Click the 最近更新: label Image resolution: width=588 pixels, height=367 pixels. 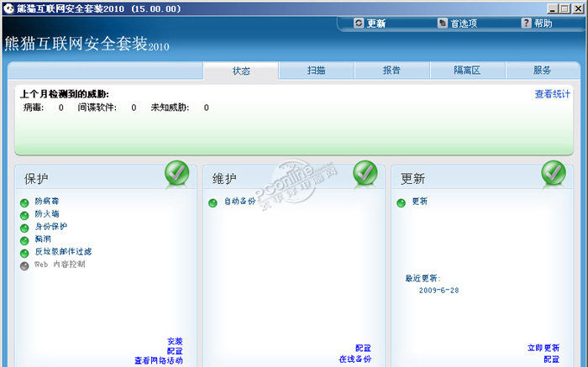point(423,278)
